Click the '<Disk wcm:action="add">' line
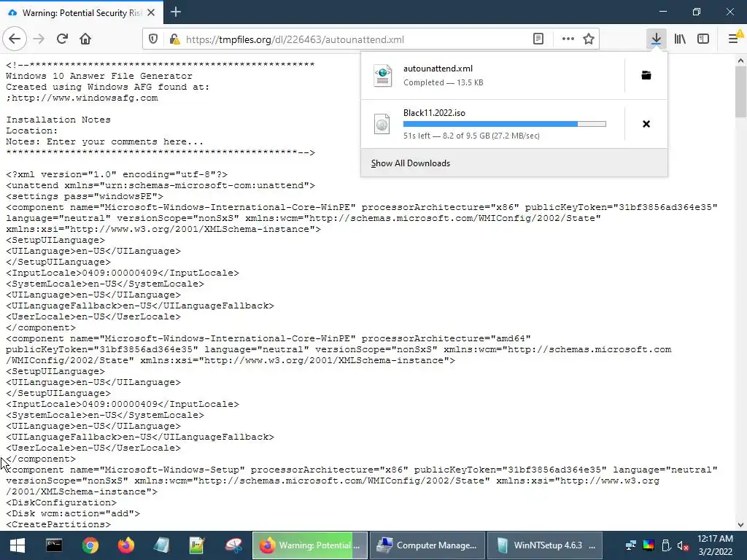This screenshot has height=560, width=747. click(73, 514)
